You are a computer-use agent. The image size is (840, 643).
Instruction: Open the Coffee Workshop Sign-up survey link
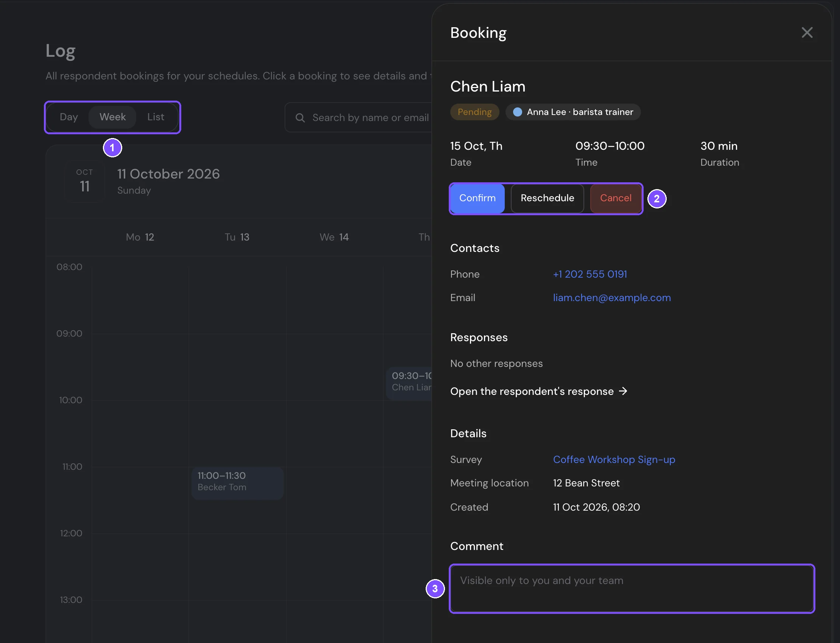[614, 459]
